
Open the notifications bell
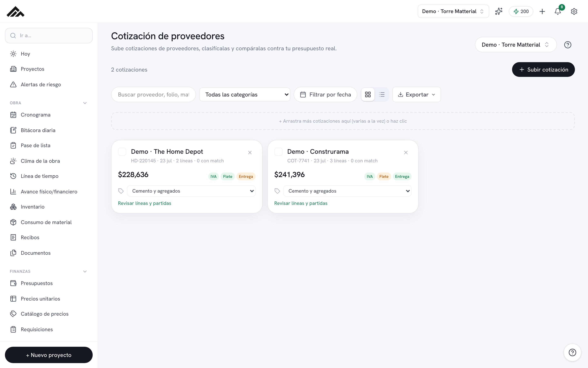(x=558, y=11)
